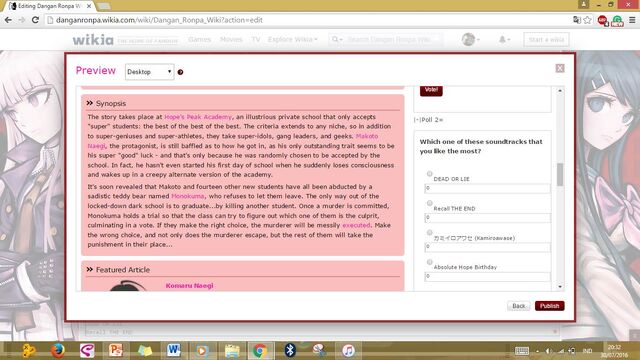Click the pink S app taskbar icon
640x360 pixels.
[x=87, y=351]
